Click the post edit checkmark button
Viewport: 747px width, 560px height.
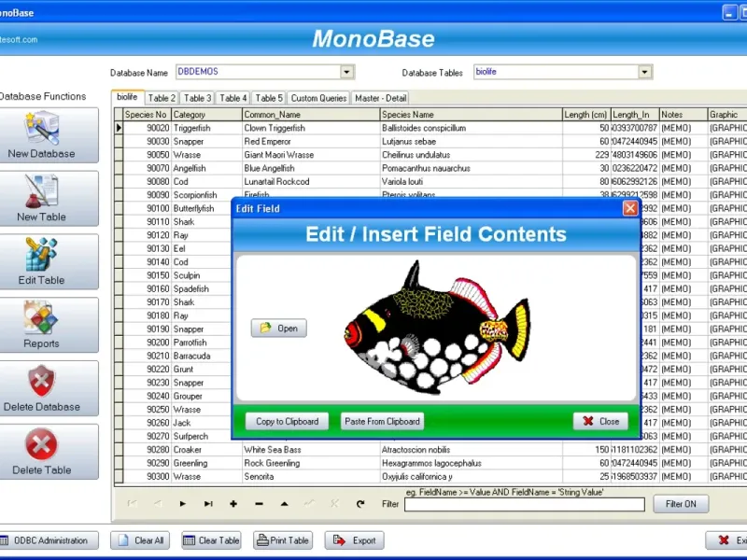pyautogui.click(x=310, y=504)
